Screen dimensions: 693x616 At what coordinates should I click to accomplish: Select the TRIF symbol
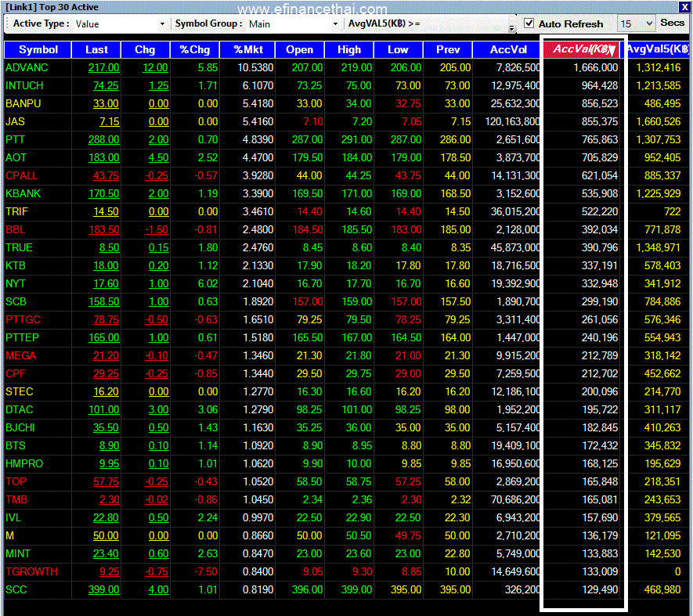tap(16, 211)
